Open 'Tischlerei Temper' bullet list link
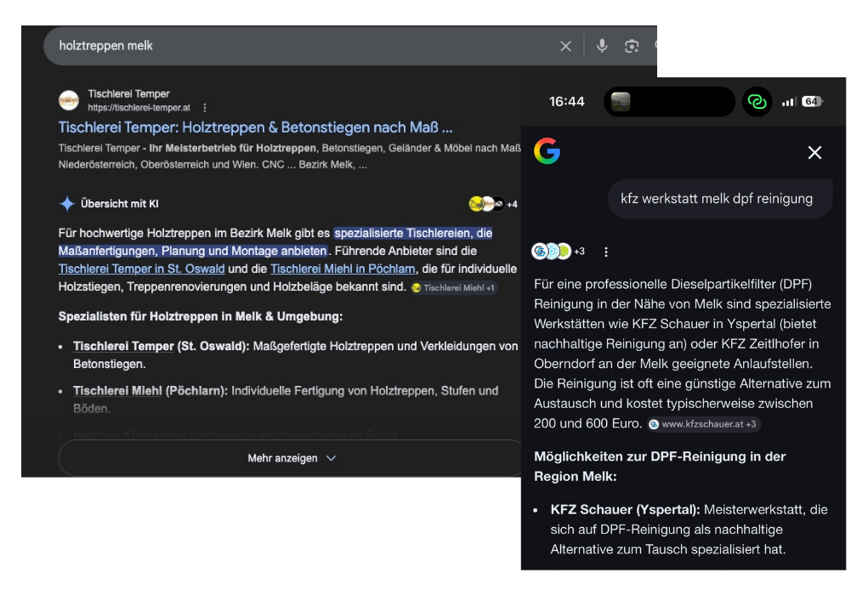Screen dimensions: 868x595 point(123,346)
